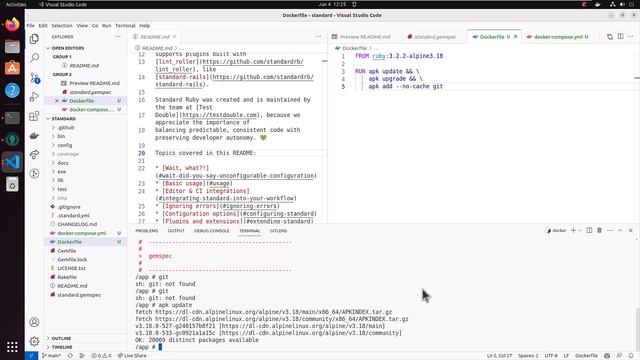Open the Live Share view in activity bar
This screenshot has height=360, width=640.
point(35,155)
